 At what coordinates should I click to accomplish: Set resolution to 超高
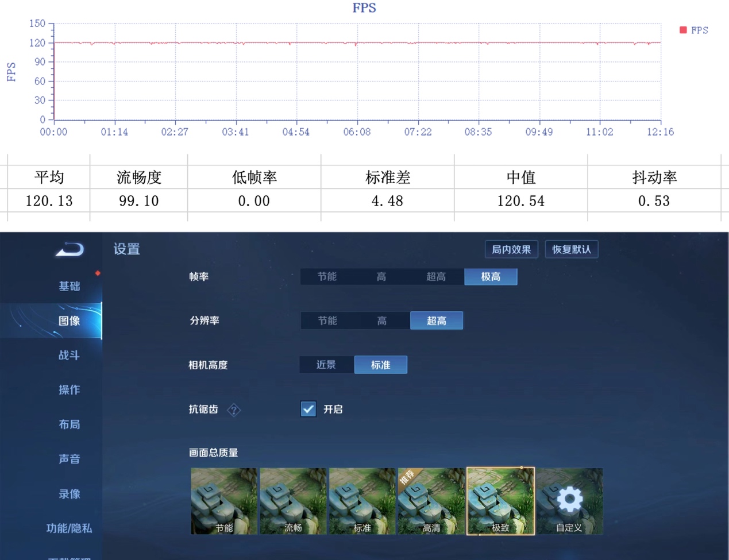[x=437, y=320]
